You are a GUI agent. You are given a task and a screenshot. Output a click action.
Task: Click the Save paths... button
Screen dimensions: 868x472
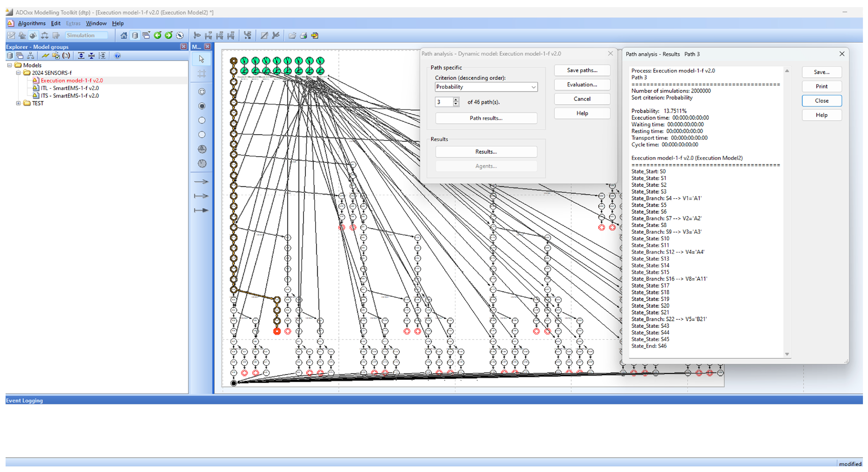(x=582, y=70)
